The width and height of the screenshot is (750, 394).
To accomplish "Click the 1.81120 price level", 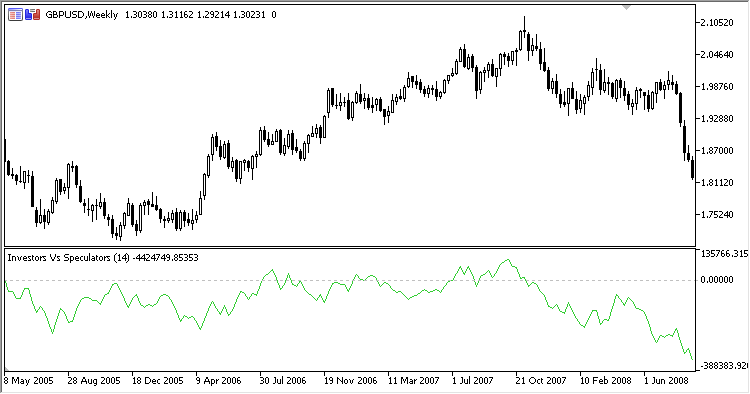I will pyautogui.click(x=717, y=183).
